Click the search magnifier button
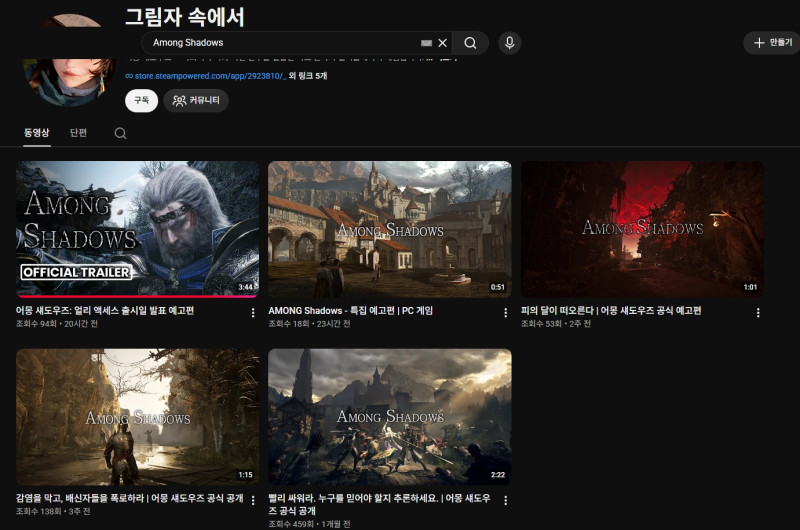The width and height of the screenshot is (800, 530). click(470, 43)
